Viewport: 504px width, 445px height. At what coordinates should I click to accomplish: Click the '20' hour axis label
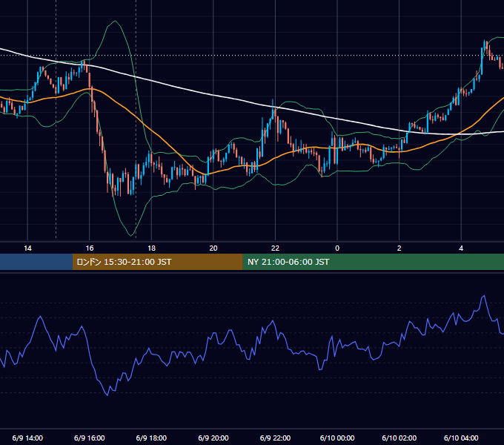tap(213, 248)
